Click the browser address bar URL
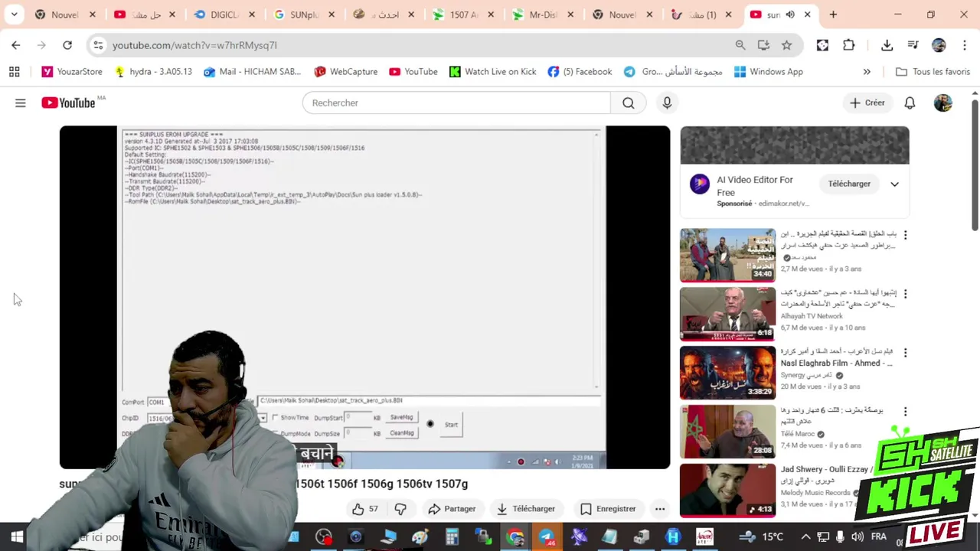Screen dimensions: 980x551 194,45
